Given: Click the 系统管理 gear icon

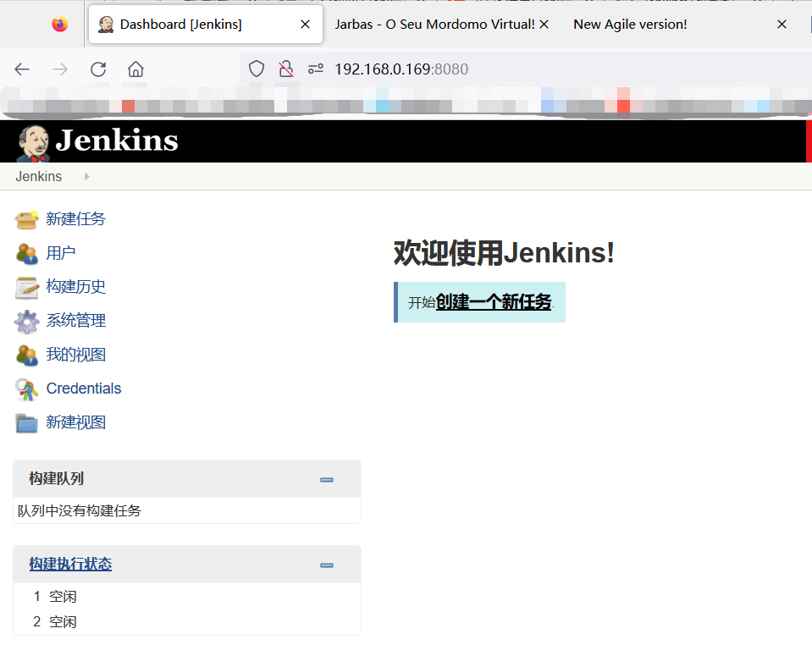Looking at the screenshot, I should [26, 322].
